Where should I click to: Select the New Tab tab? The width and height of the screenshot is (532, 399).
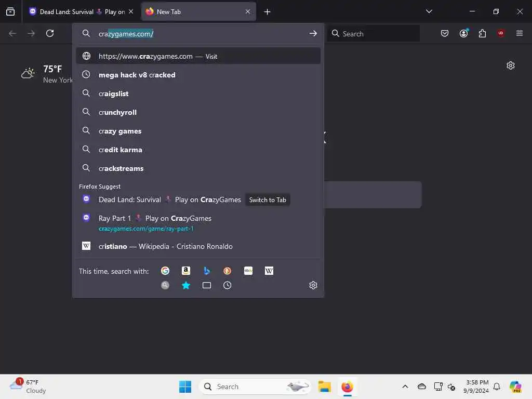(x=198, y=12)
